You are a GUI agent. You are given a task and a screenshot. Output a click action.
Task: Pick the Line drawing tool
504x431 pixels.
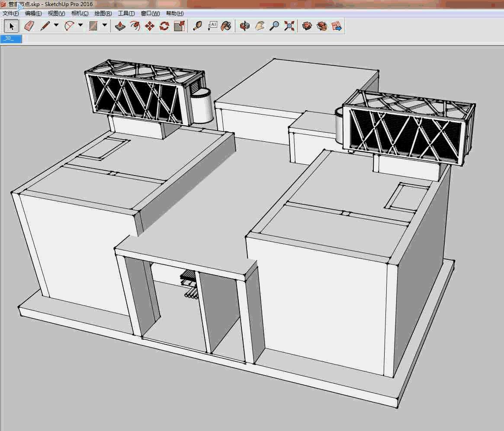[45, 26]
